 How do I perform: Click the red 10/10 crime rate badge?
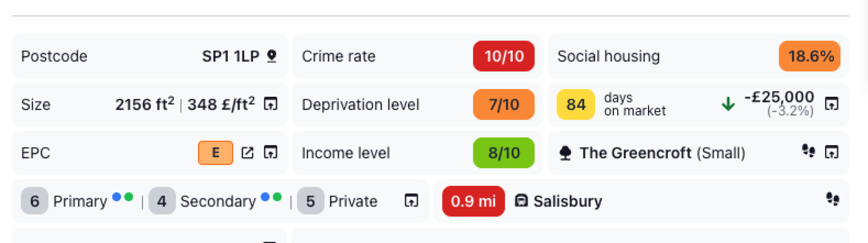[x=503, y=56]
